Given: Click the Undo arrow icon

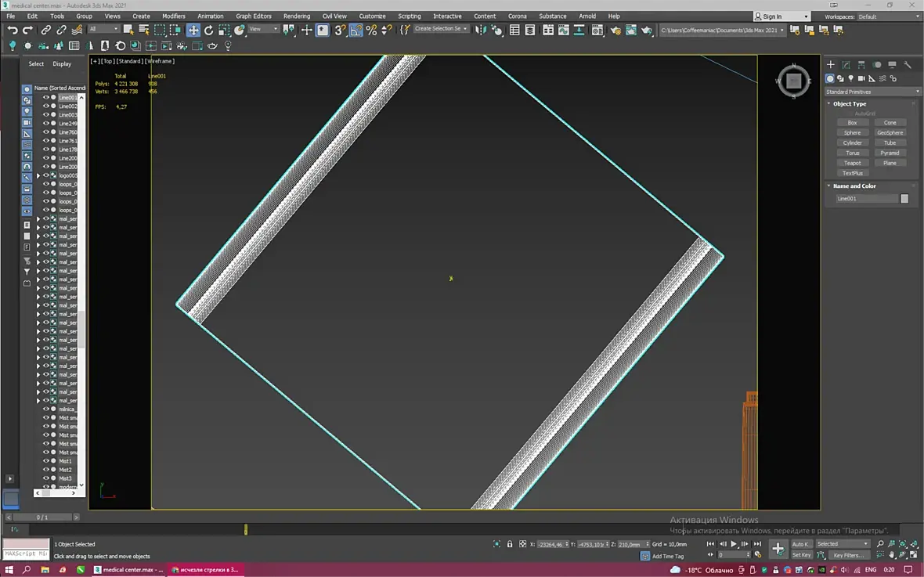Looking at the screenshot, I should pos(13,30).
